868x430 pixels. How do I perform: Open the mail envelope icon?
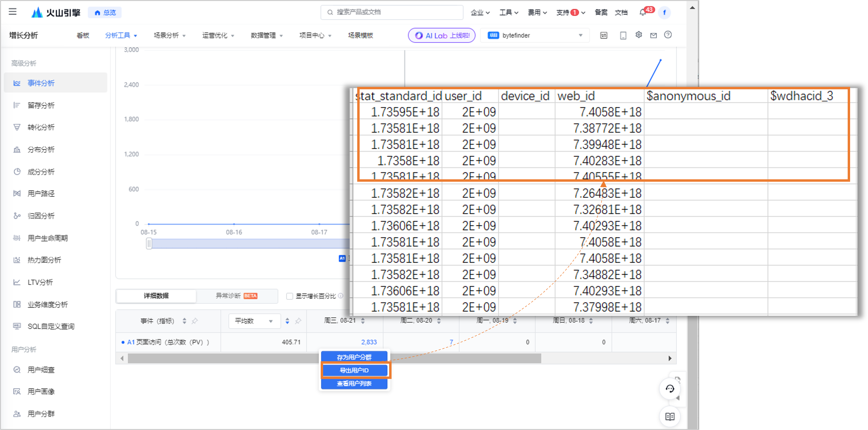click(x=653, y=35)
